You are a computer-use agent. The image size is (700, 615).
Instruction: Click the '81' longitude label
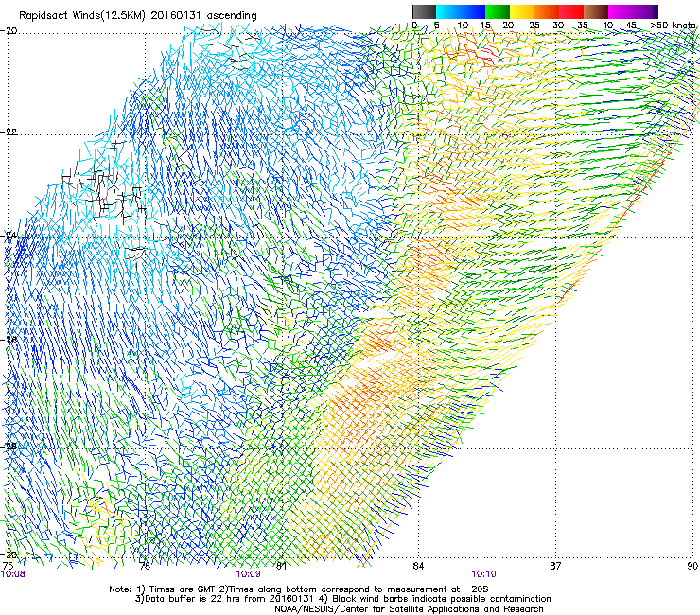point(281,566)
